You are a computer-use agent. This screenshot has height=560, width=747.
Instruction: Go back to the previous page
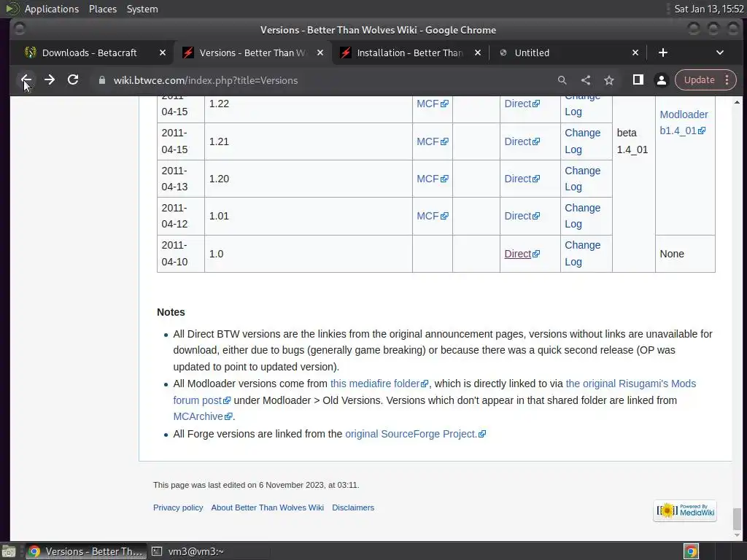point(26,80)
